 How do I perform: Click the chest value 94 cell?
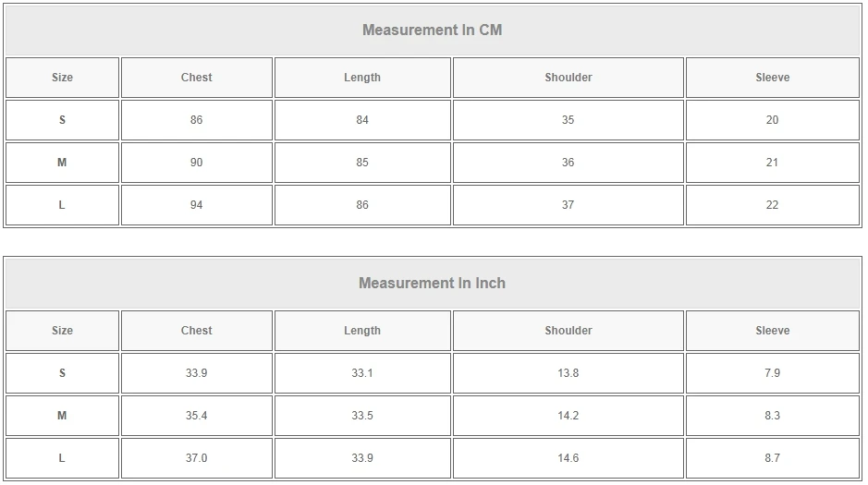[x=196, y=205]
